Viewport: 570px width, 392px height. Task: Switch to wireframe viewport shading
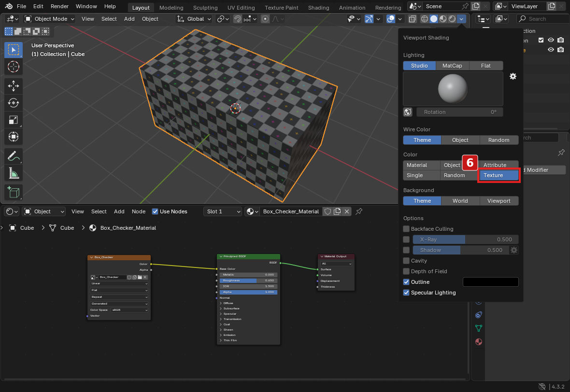[x=424, y=19]
